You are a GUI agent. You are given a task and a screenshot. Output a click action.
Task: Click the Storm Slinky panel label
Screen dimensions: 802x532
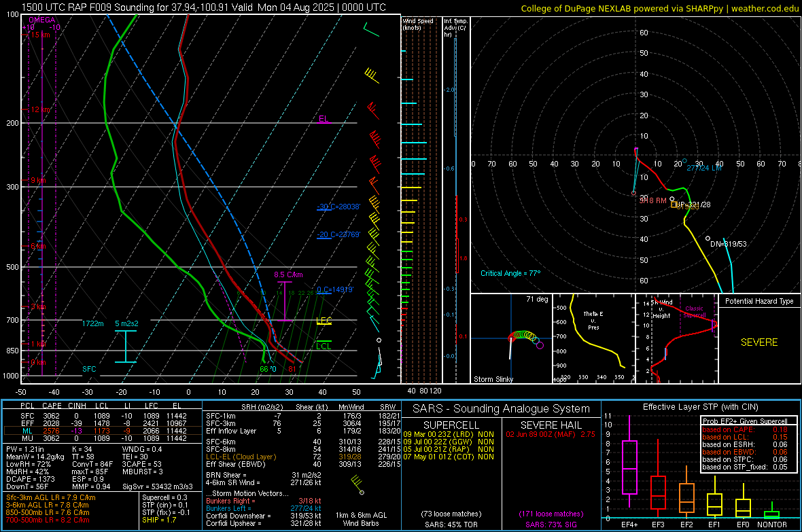[493, 379]
